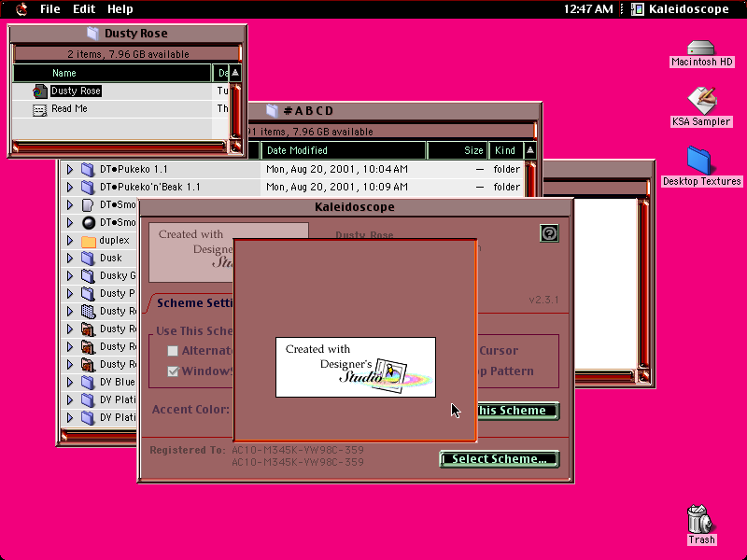Expand the Dusk folder row

(69, 258)
